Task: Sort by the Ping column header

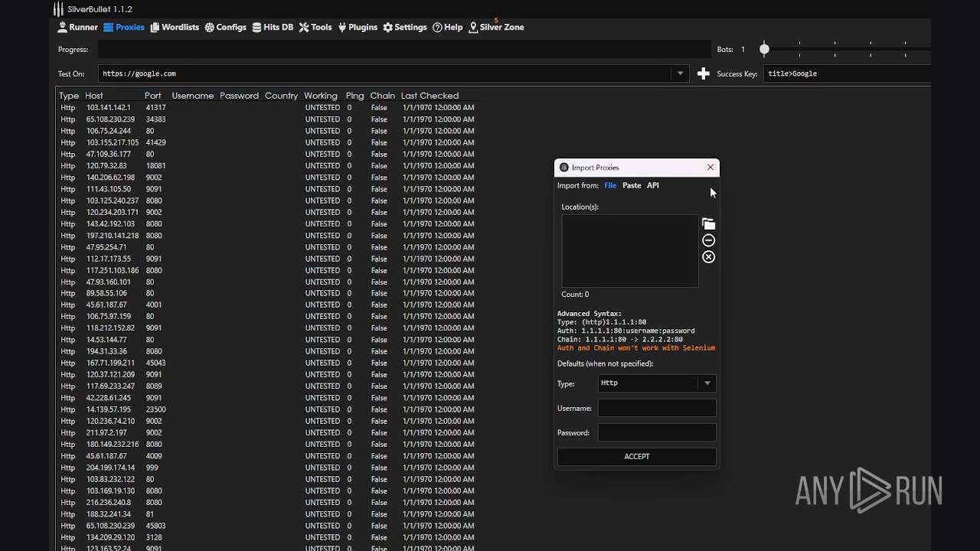Action: coord(354,96)
